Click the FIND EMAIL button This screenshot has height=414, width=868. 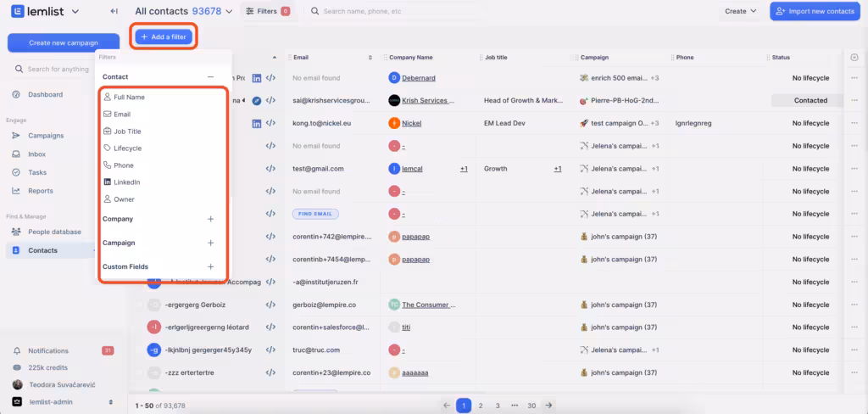click(x=315, y=214)
